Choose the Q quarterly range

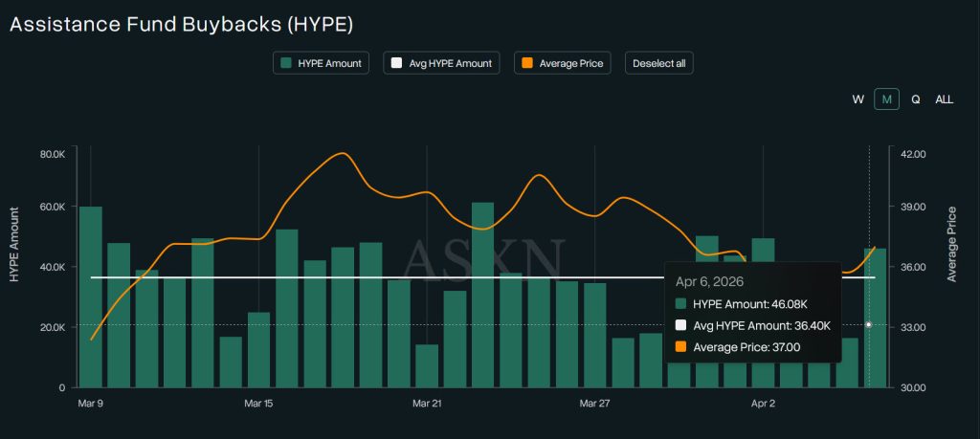(x=915, y=99)
